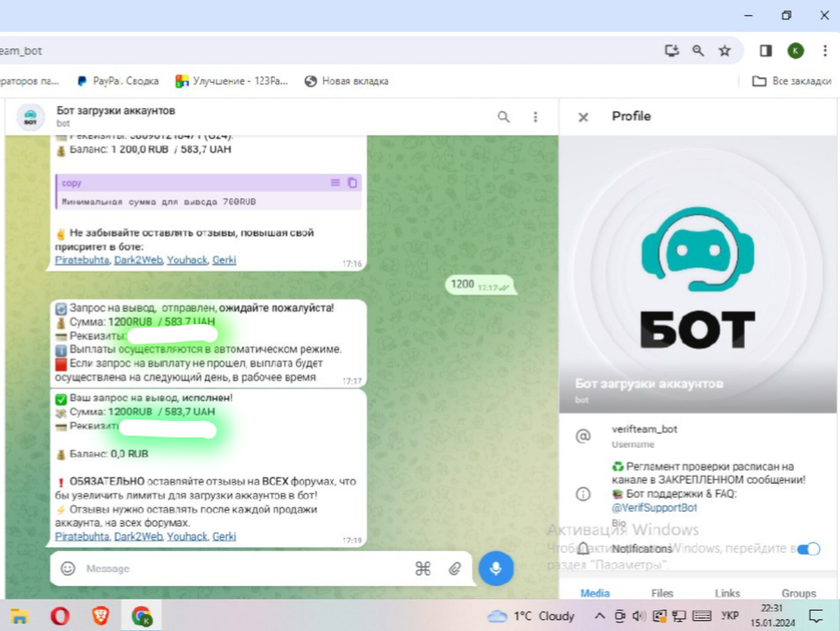Open Chrome three-dot menu
The width and height of the screenshot is (840, 631).
pos(825,51)
